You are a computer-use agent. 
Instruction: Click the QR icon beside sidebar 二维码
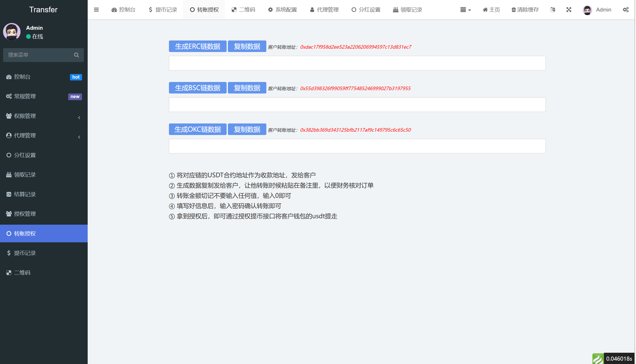(x=9, y=273)
